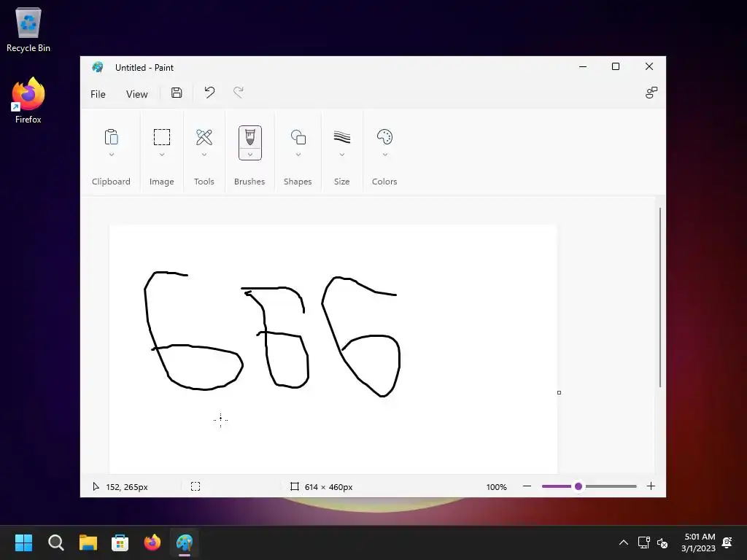Image resolution: width=747 pixels, height=560 pixels.
Task: Click the zoom in plus button
Action: (651, 486)
